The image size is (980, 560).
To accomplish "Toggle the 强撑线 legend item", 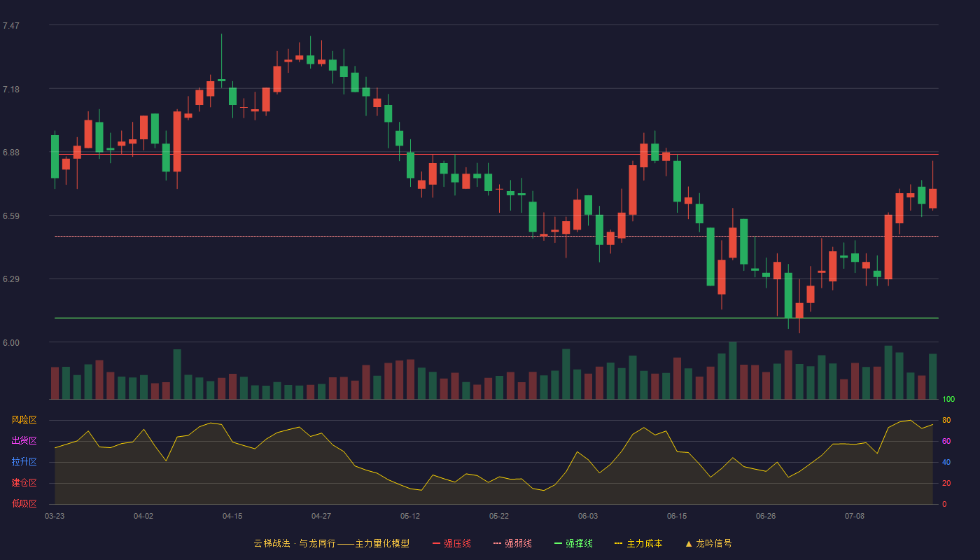I will [x=573, y=543].
